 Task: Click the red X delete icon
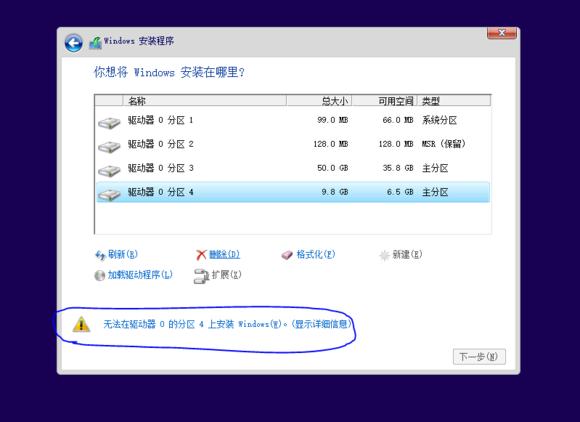click(201, 255)
